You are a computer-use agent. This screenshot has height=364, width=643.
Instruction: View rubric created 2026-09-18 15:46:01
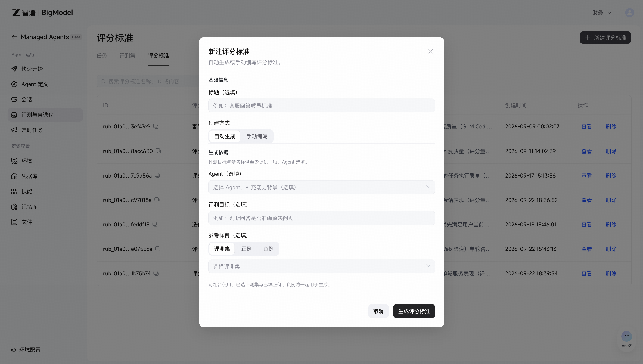(586, 225)
